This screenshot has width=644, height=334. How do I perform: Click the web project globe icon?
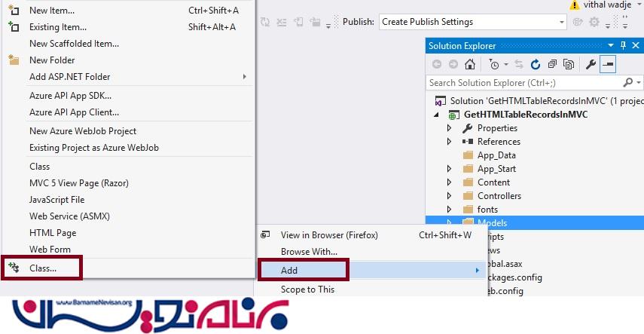coord(454,115)
